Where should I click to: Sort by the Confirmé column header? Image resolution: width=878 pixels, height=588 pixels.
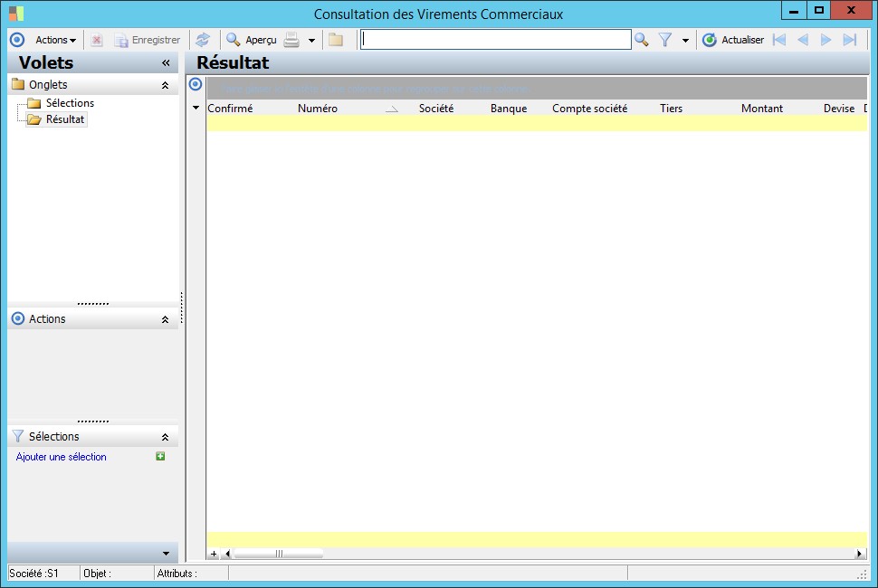coord(230,108)
